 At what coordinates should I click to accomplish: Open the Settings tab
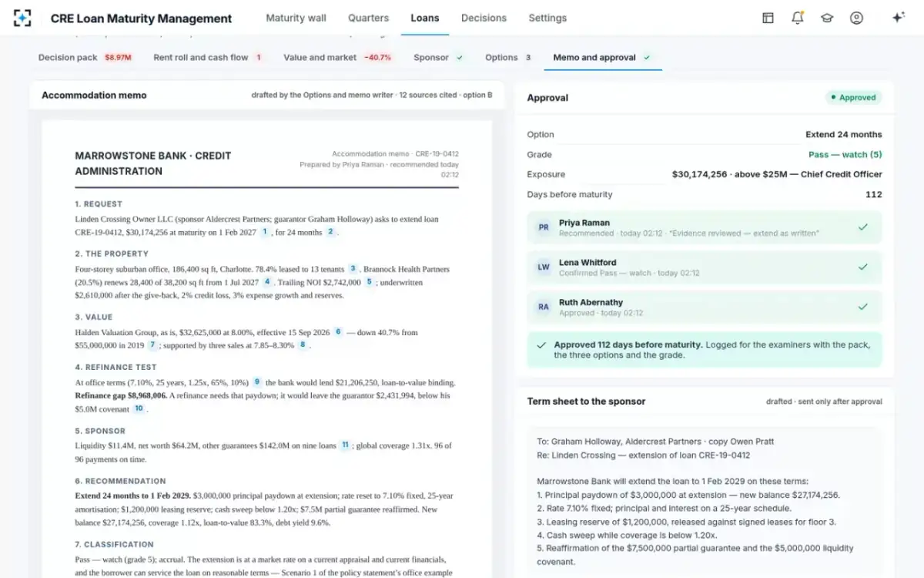pos(547,18)
